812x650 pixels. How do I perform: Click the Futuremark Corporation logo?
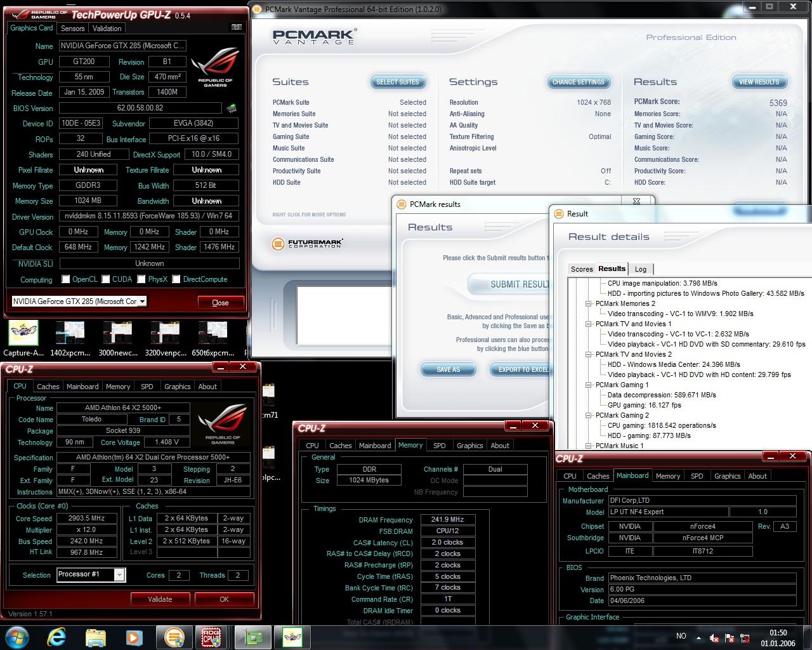point(307,244)
